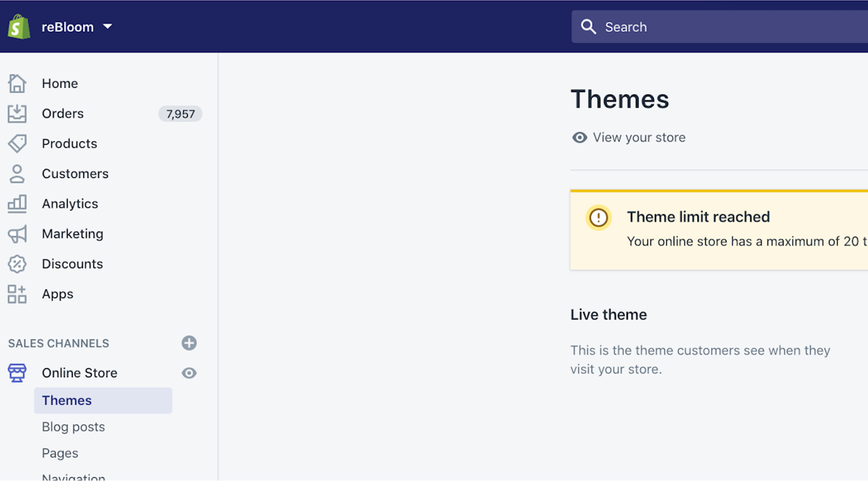Image resolution: width=868 pixels, height=481 pixels.
Task: Click the 7,957 orders count badge
Action: [x=180, y=114]
